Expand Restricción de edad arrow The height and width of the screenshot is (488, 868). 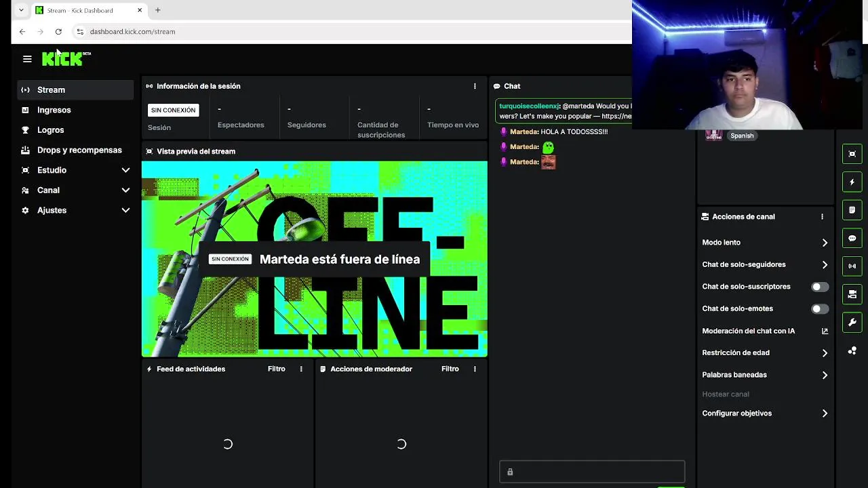coord(825,353)
